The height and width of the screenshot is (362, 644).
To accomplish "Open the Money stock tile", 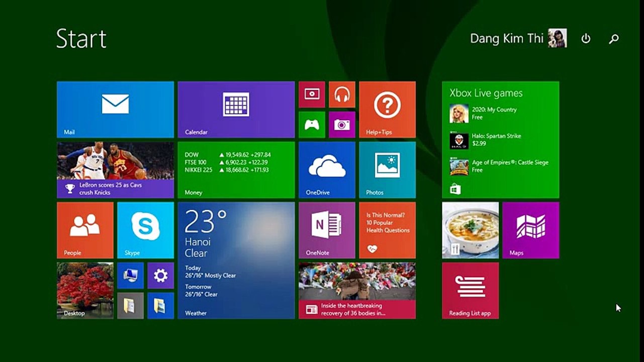I will pyautogui.click(x=236, y=170).
